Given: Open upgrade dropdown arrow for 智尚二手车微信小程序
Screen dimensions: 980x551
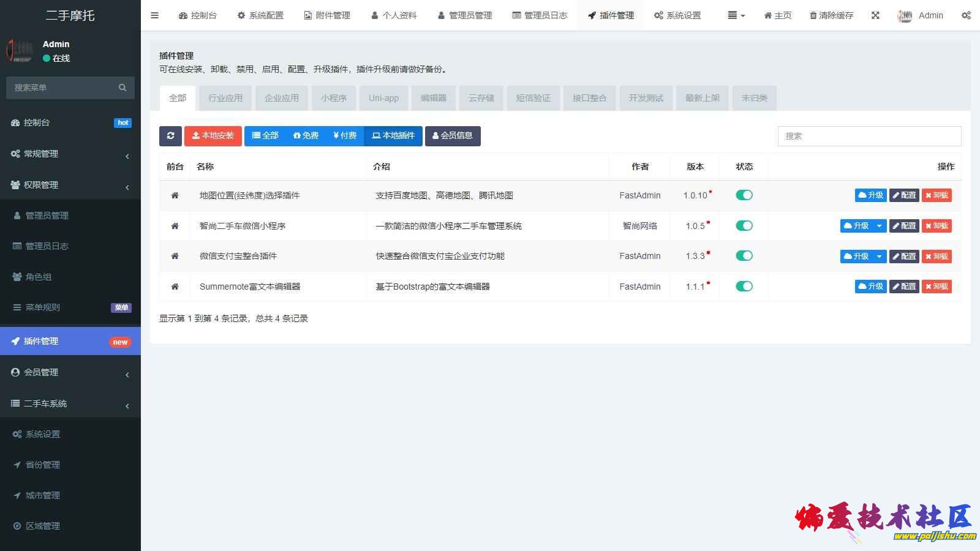Looking at the screenshot, I should [x=879, y=226].
